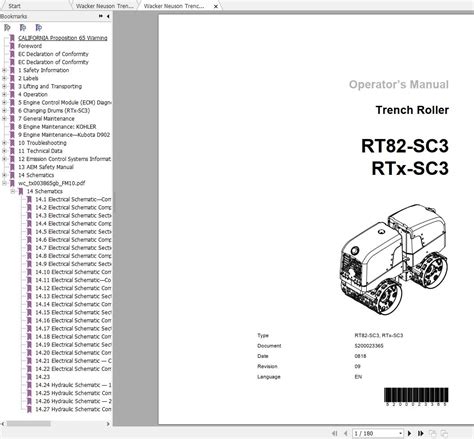Image resolution: width=474 pixels, height=439 pixels.
Task: Click the trench roller illustration on the page
Action: [x=394, y=259]
